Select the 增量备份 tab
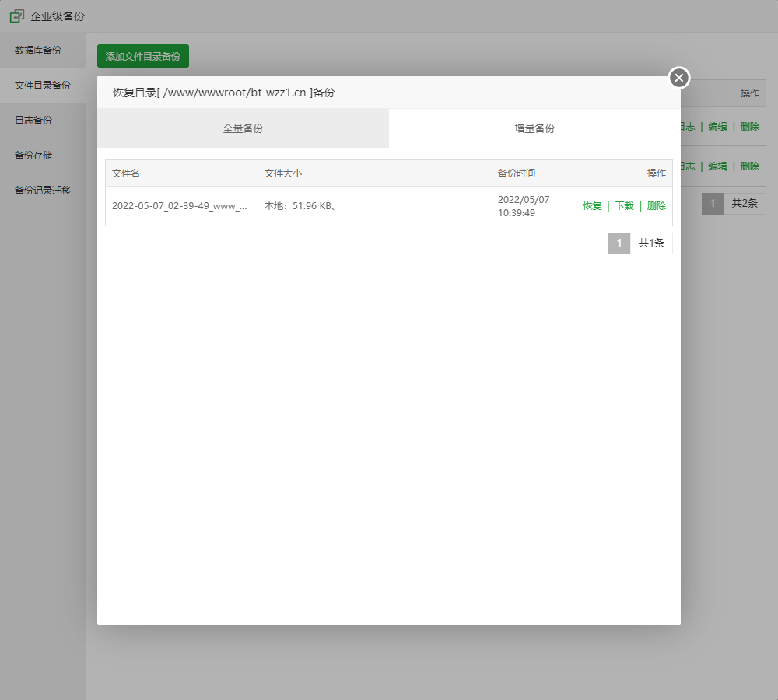Screen dimensions: 778x700 click(534, 128)
